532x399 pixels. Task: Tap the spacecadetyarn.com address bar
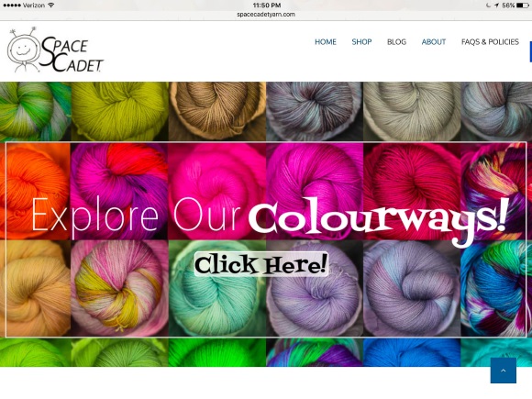click(266, 15)
